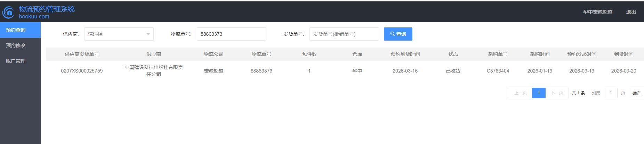
Task: Click the 发货单号 input field
Action: tap(344, 34)
